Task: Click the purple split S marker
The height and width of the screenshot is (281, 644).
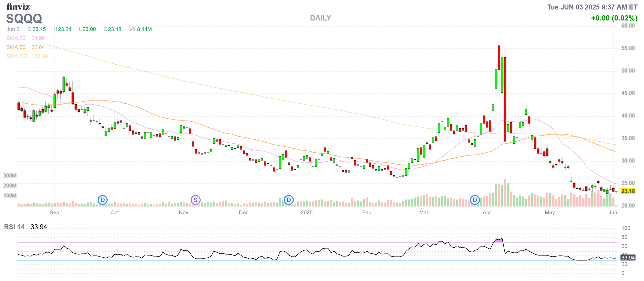Action: [196, 200]
